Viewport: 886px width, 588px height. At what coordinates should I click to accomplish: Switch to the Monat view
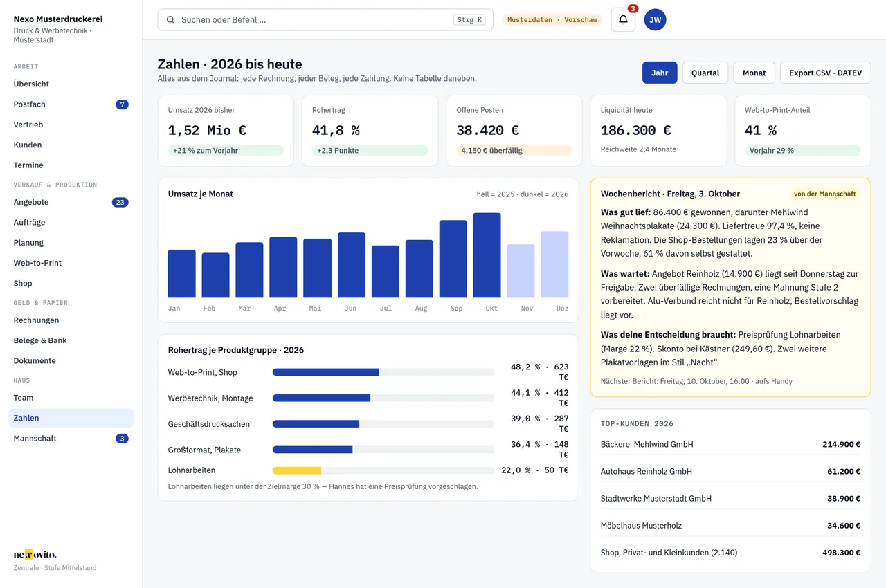[754, 73]
